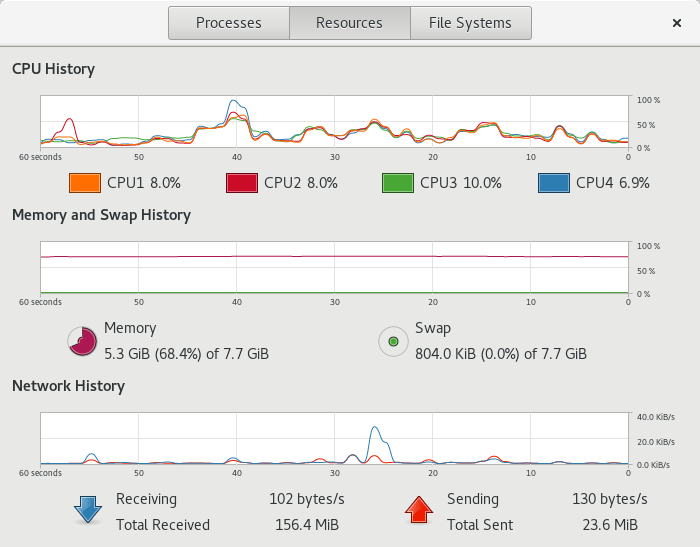
Task: Click the Swap pie chart icon
Action: pos(393,342)
